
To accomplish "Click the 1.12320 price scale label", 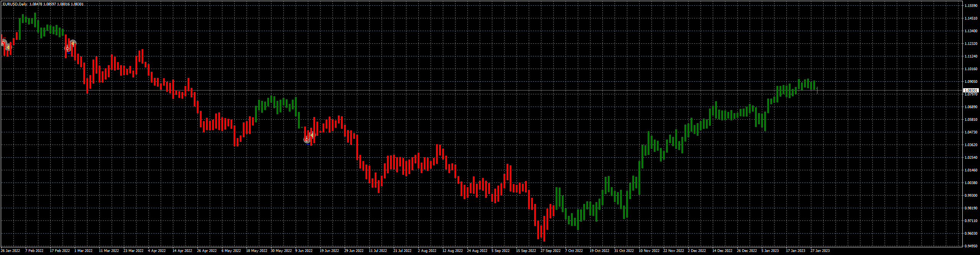I will click(x=971, y=44).
